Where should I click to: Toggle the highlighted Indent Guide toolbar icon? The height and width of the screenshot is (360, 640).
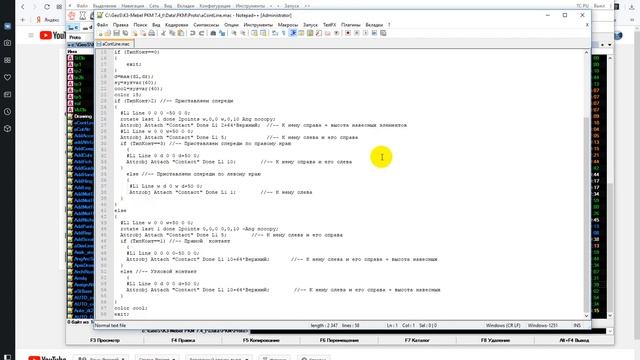coord(293,33)
